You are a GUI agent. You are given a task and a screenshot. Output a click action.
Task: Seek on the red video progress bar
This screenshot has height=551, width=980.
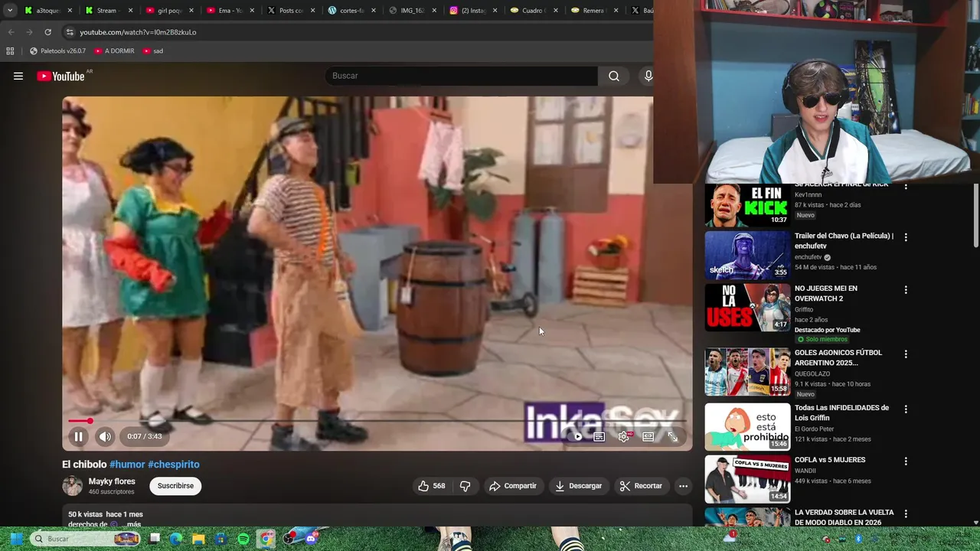[377, 421]
